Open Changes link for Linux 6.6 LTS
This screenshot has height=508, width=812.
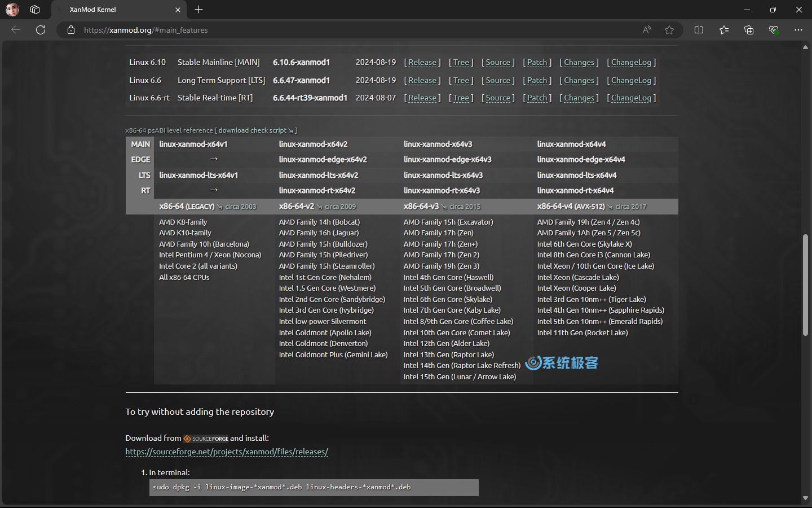579,81
